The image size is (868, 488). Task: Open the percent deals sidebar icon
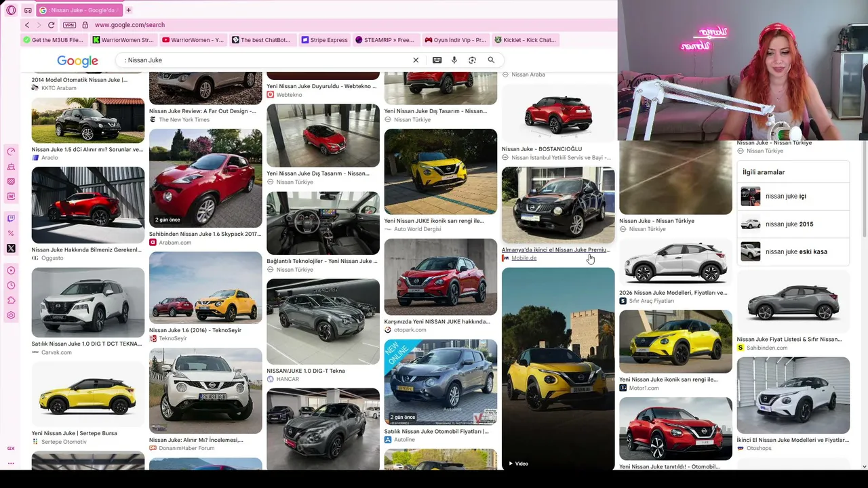coord(11,233)
